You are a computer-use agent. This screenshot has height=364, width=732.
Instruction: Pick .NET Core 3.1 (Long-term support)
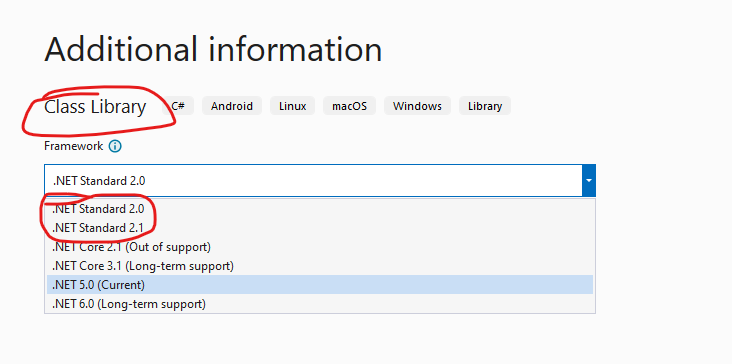point(320,266)
